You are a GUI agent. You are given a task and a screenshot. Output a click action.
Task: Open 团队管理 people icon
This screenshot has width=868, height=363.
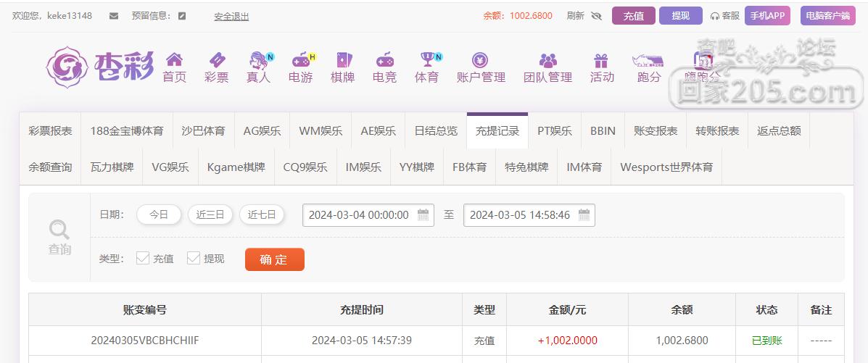(x=547, y=59)
